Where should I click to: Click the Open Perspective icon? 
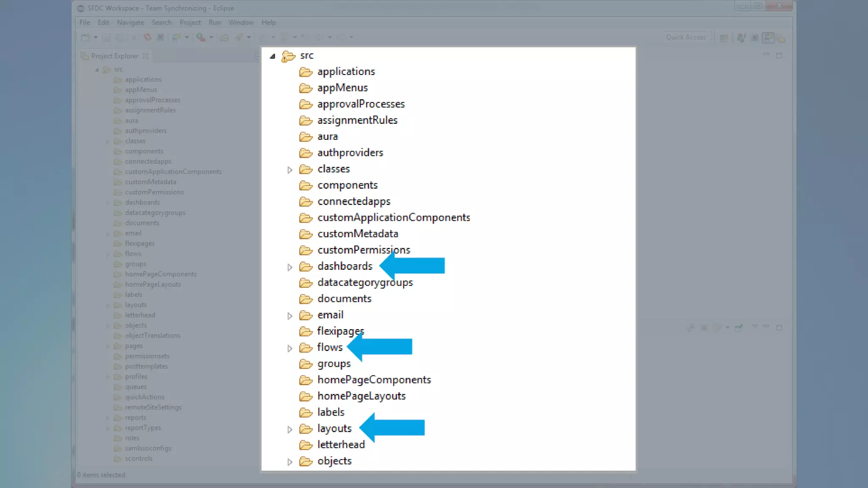[x=724, y=38]
